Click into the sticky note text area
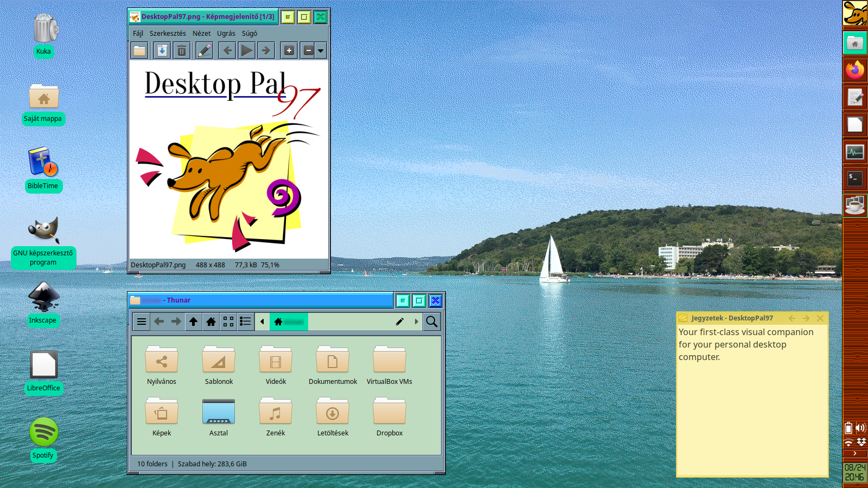Screen dimensions: 868x488 [x=752, y=400]
